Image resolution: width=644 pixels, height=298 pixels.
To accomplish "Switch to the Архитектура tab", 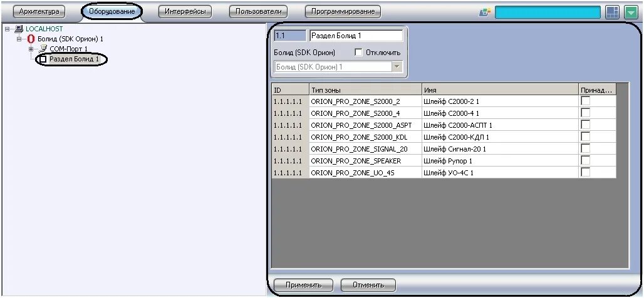I will [x=39, y=11].
